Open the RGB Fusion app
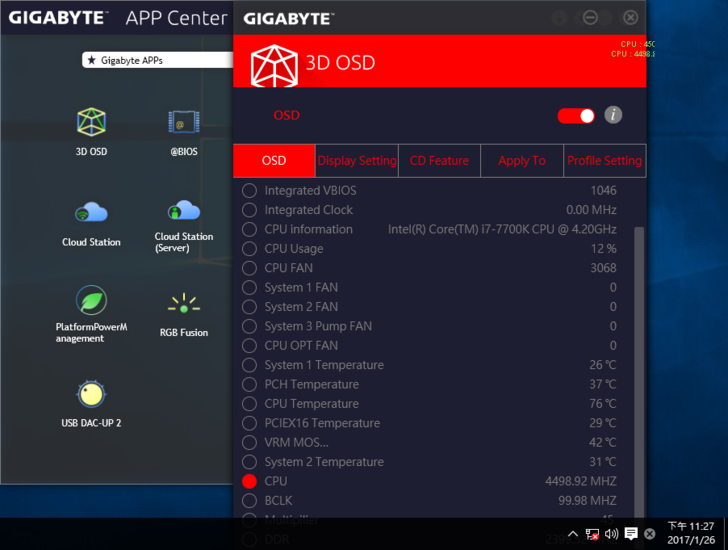The width and height of the screenshot is (728, 550). click(183, 304)
